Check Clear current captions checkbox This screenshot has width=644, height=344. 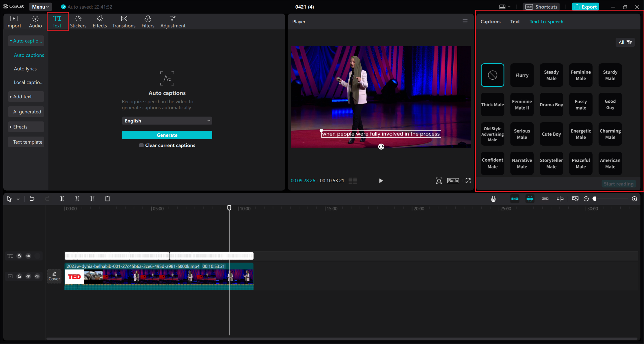click(141, 145)
